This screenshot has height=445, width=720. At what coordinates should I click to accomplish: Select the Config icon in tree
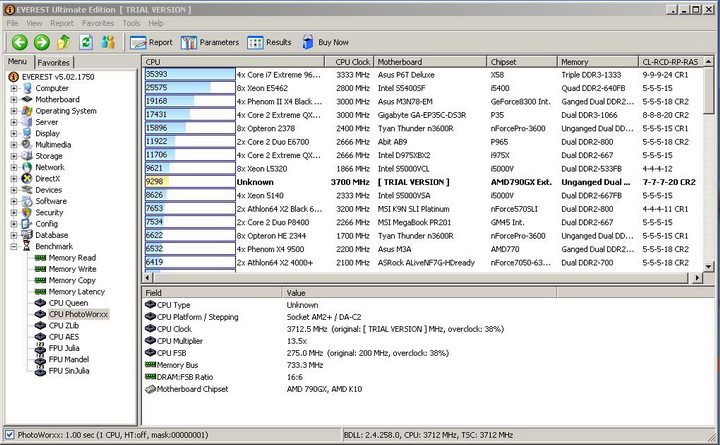point(27,224)
